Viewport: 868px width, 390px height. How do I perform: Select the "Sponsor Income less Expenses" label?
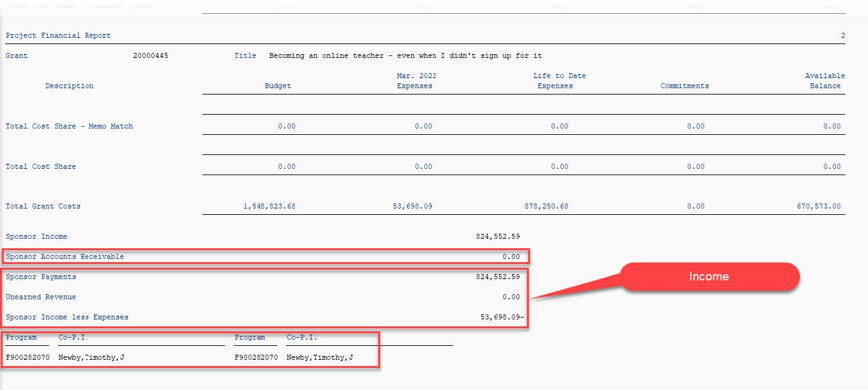tap(67, 317)
